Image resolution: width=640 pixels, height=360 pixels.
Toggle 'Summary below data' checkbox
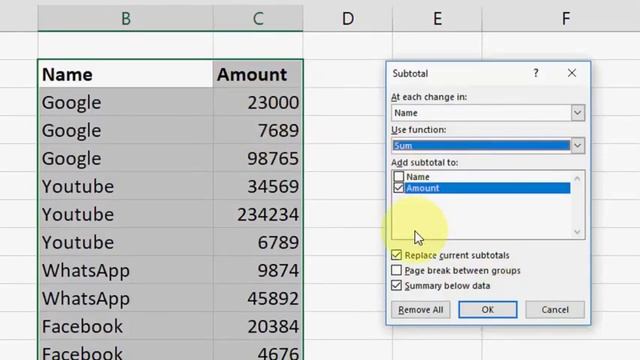(x=396, y=285)
